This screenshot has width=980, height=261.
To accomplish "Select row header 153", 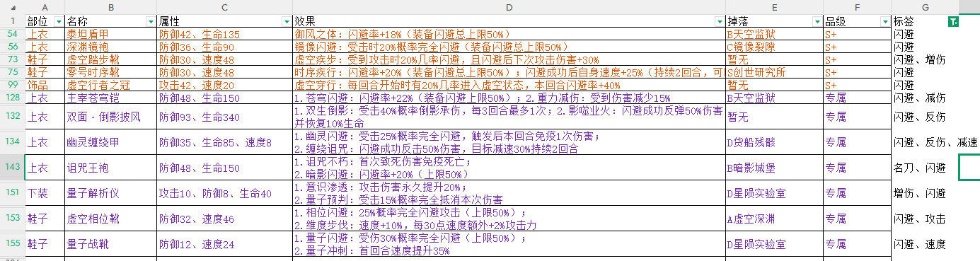I will click(13, 219).
